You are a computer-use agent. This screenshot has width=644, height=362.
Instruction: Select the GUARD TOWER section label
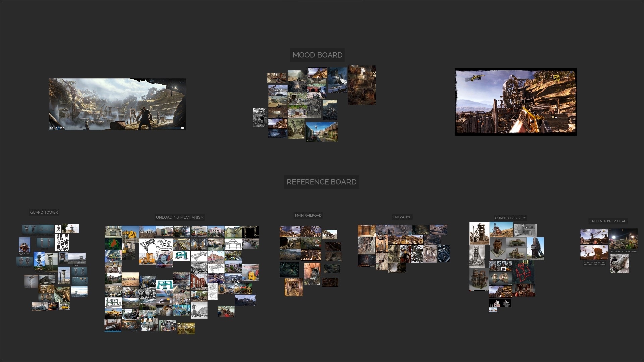click(x=44, y=212)
